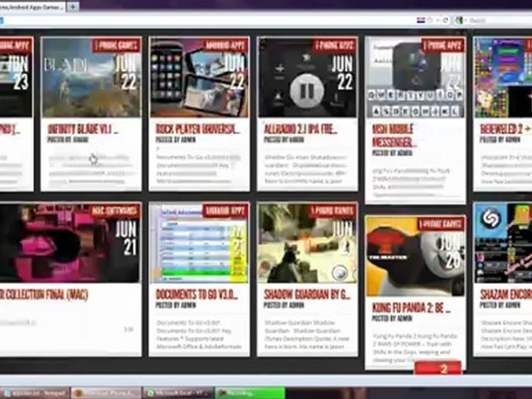Image resolution: width=532 pixels, height=399 pixels.
Task: Click the MSN Messenger keyboard thumbnail image
Action: click(x=415, y=78)
